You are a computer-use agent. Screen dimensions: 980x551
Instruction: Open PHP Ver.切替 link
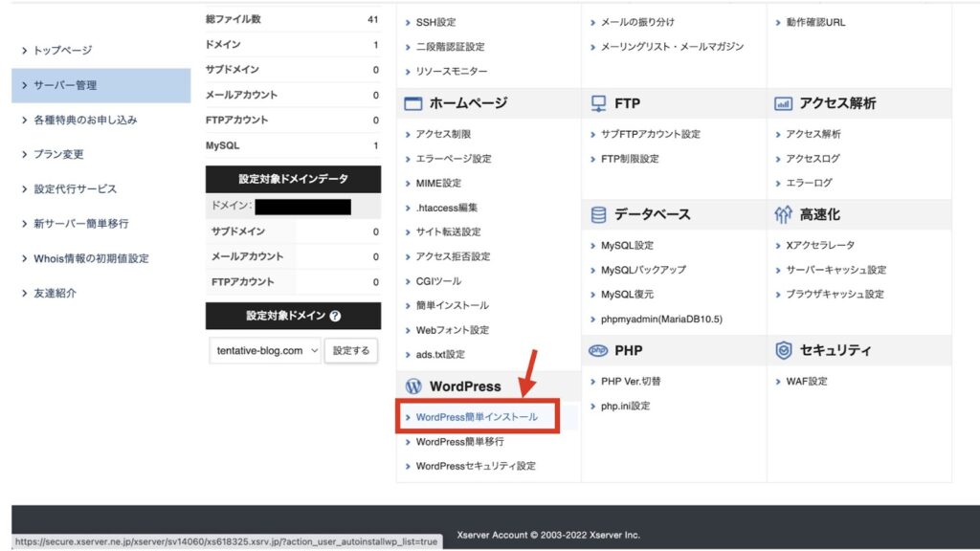coord(631,381)
